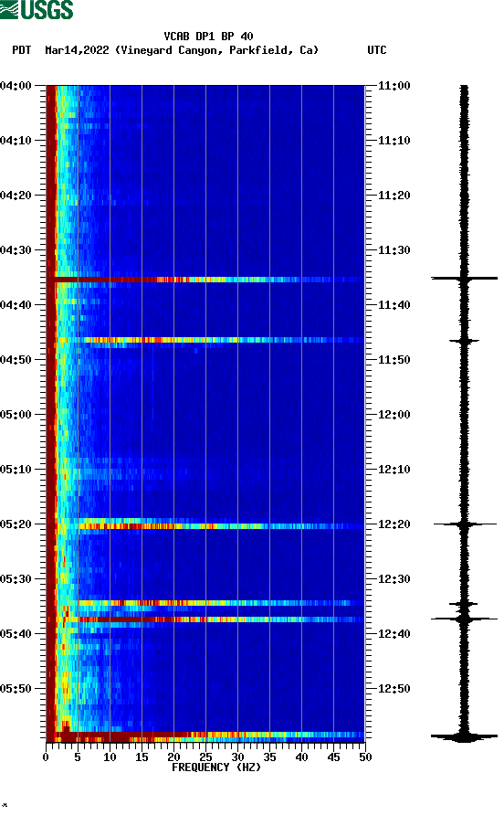Viewport: 504px width, 815px height.
Task: Click the 05:20 PDT time label
Action: click(x=16, y=524)
